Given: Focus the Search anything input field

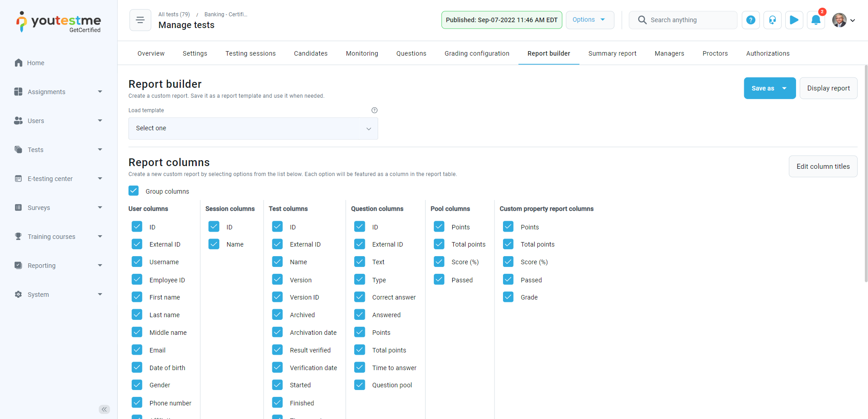Looking at the screenshot, I should pos(690,20).
